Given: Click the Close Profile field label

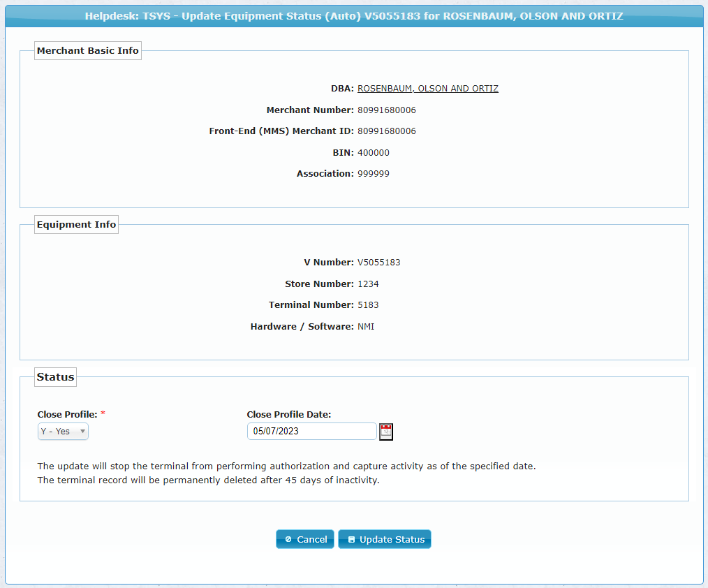Looking at the screenshot, I should (67, 414).
